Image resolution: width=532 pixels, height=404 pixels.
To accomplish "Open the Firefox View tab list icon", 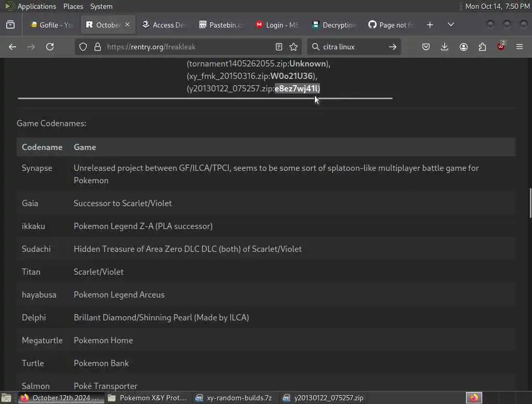I will coord(10,25).
